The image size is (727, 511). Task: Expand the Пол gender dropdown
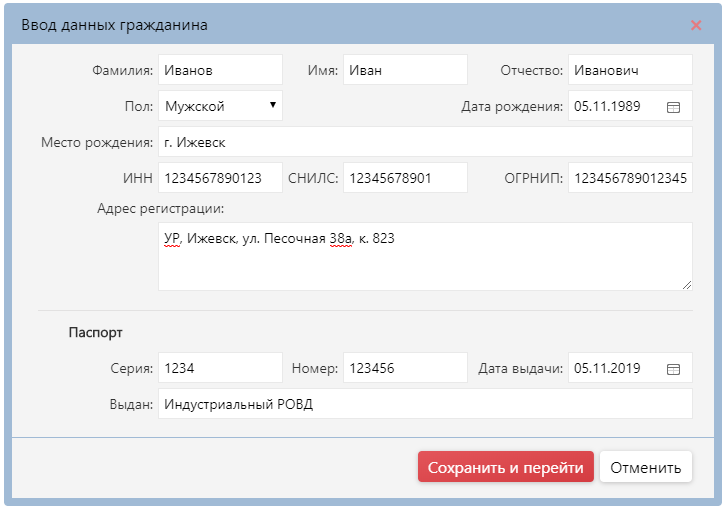tap(220, 106)
